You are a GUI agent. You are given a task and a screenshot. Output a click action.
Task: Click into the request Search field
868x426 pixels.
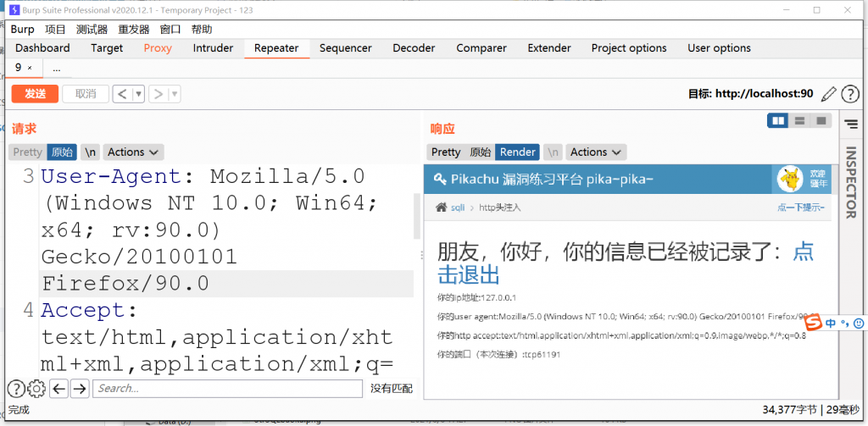[227, 389]
